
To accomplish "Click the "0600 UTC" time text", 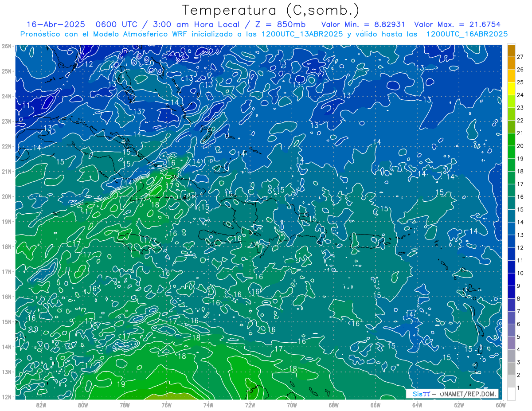I will (x=116, y=24).
